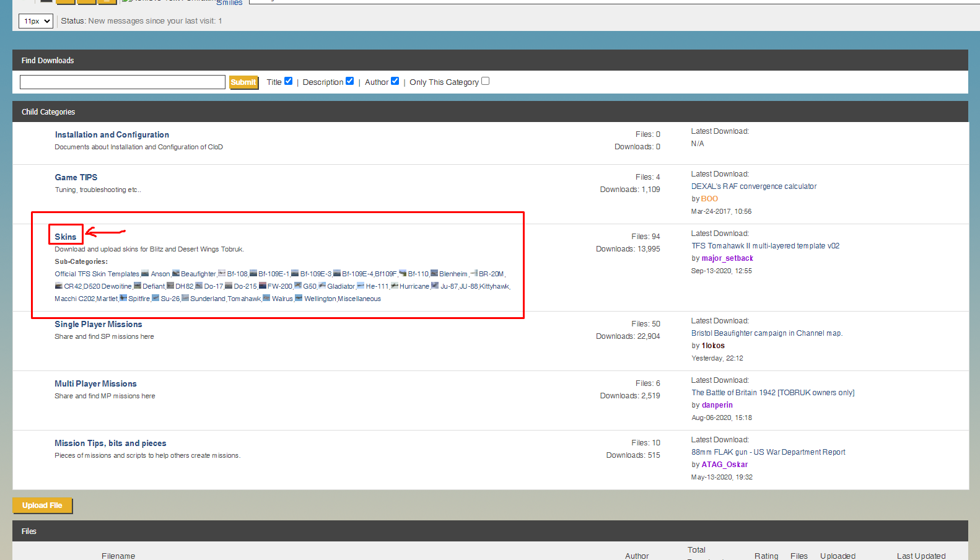
Task: Click the Bf-109E-3 plane thumbnail icon
Action: click(x=295, y=273)
